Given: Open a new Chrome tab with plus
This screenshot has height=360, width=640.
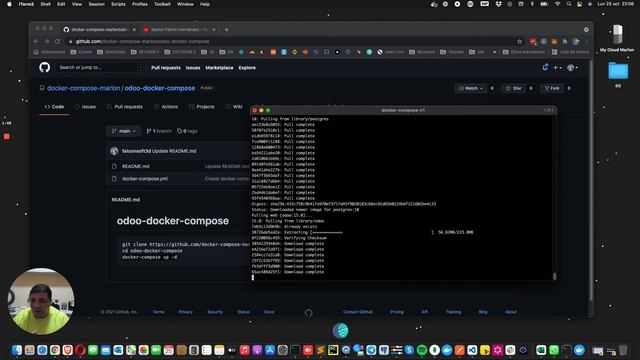Looking at the screenshot, I should tap(227, 29).
